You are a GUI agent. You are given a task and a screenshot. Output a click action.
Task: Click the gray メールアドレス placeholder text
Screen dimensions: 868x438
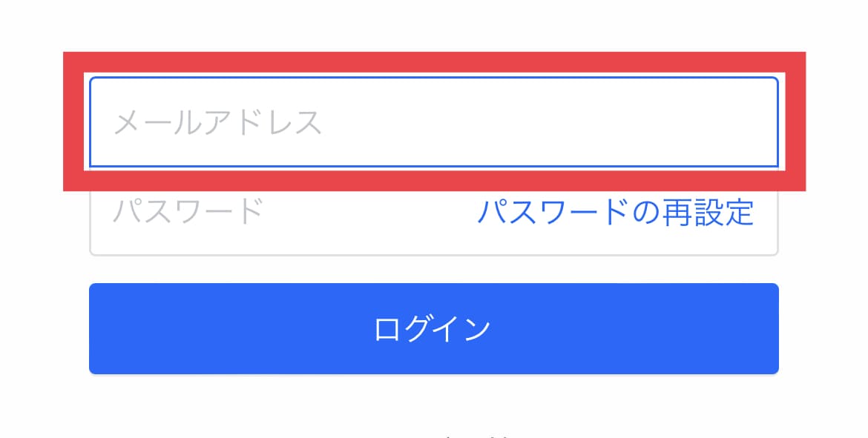[x=217, y=122]
